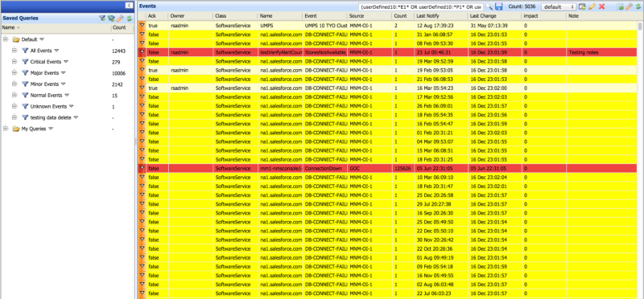Refresh the Saved Queries panel with green arrows
Viewport: 644px width, 299px height.
[x=129, y=18]
